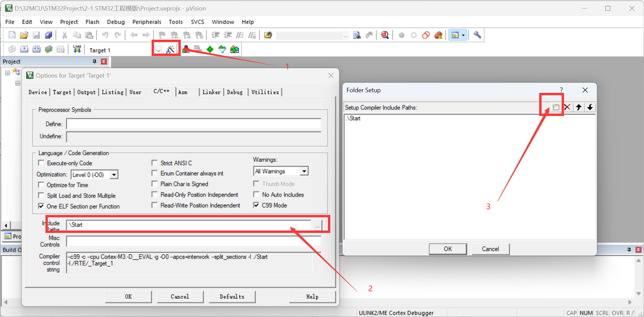Open Pack Installer icon

click(234, 49)
